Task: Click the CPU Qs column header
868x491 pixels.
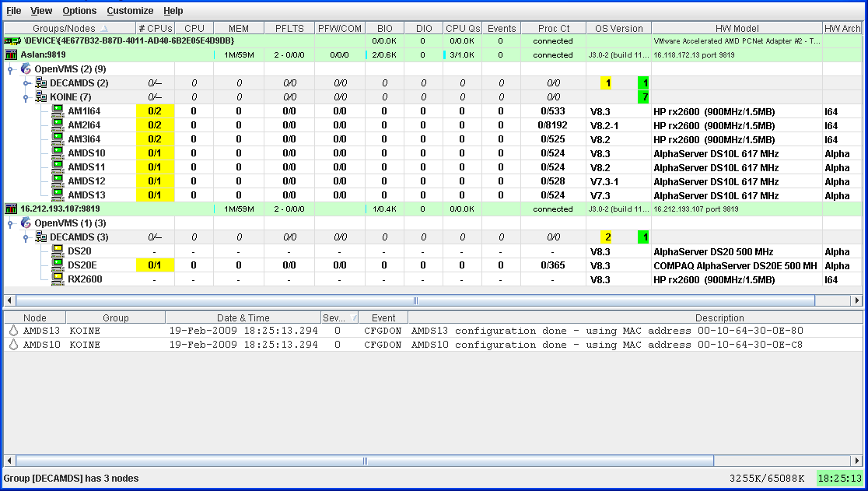Action: (x=462, y=28)
